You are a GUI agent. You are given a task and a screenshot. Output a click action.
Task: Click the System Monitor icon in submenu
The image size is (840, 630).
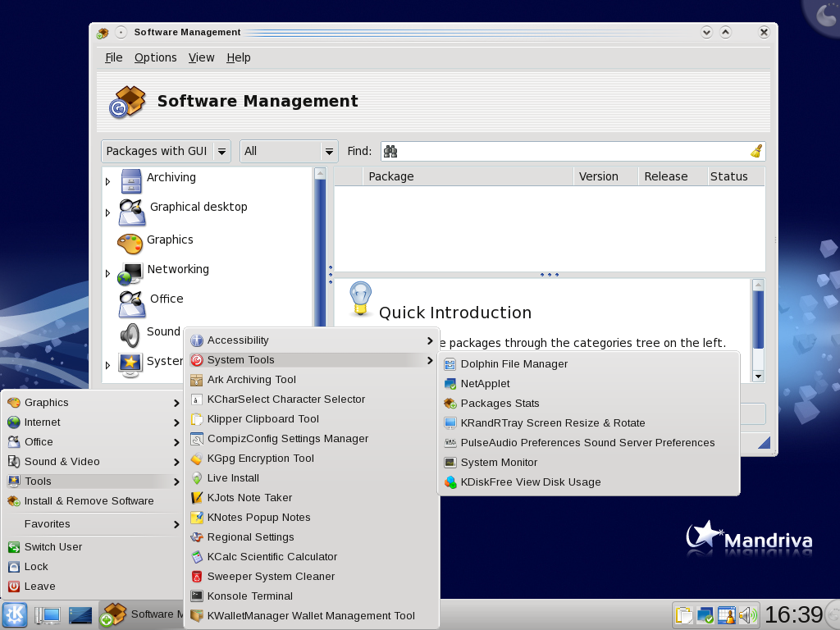pos(450,463)
